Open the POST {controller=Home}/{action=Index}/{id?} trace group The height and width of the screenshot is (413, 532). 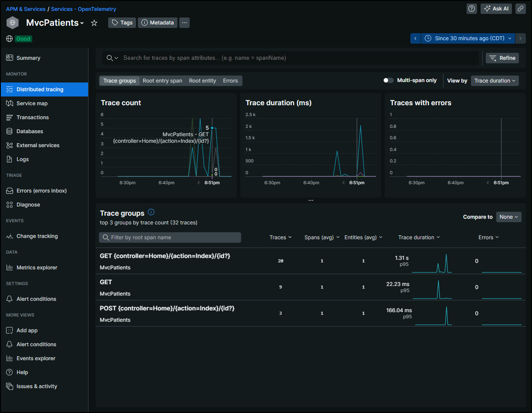[x=310, y=313]
